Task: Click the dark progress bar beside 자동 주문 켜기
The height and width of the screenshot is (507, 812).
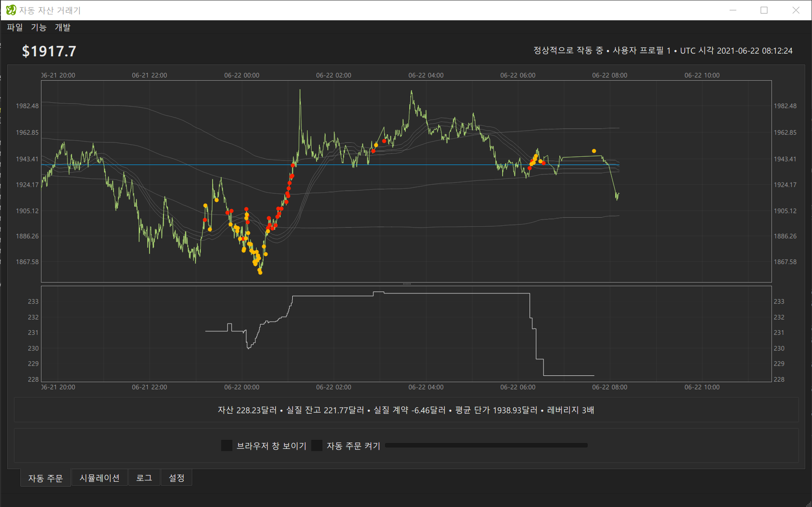Action: coord(486,445)
